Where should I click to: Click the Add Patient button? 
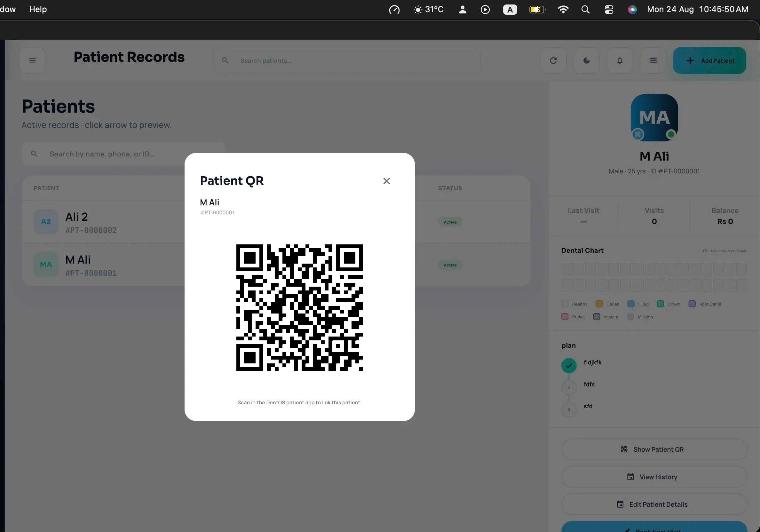[x=709, y=60]
